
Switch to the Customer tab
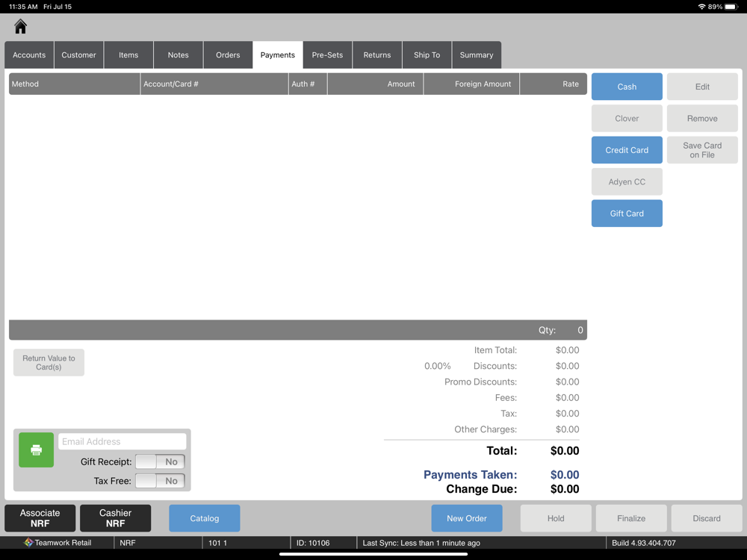(x=78, y=55)
